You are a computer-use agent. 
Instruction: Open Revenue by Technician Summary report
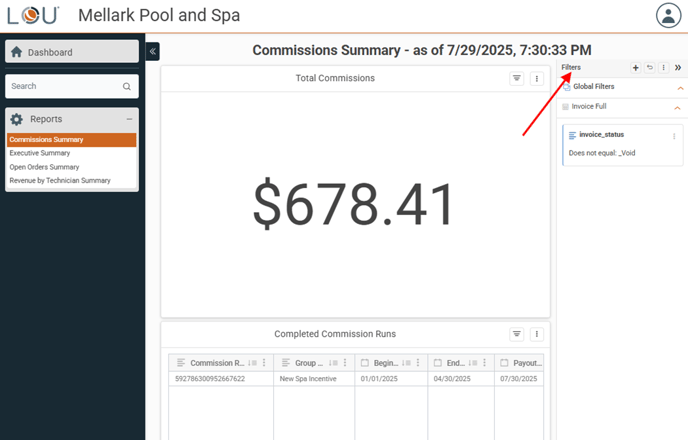click(x=60, y=181)
